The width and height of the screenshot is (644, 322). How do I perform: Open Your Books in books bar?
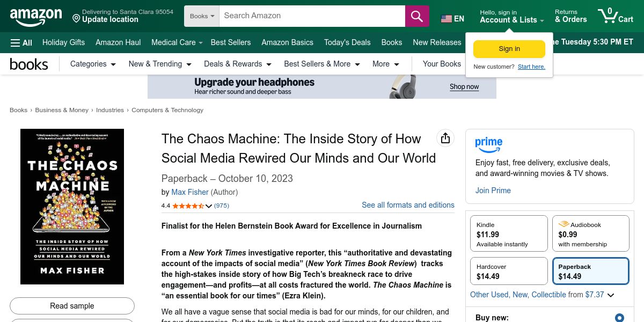[x=442, y=64]
